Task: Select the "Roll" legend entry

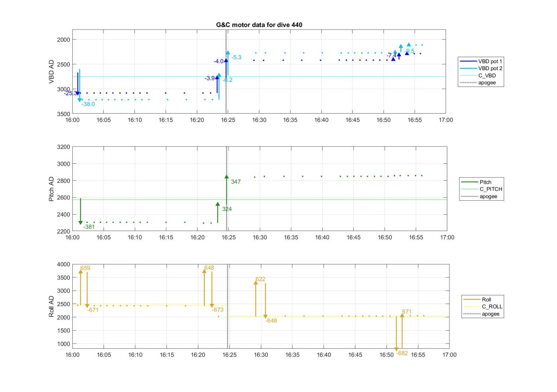Action: [x=477, y=299]
